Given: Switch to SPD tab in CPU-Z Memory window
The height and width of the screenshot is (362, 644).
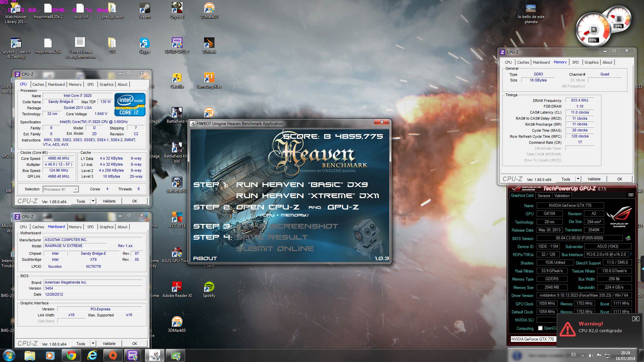Looking at the screenshot, I should coord(575,62).
